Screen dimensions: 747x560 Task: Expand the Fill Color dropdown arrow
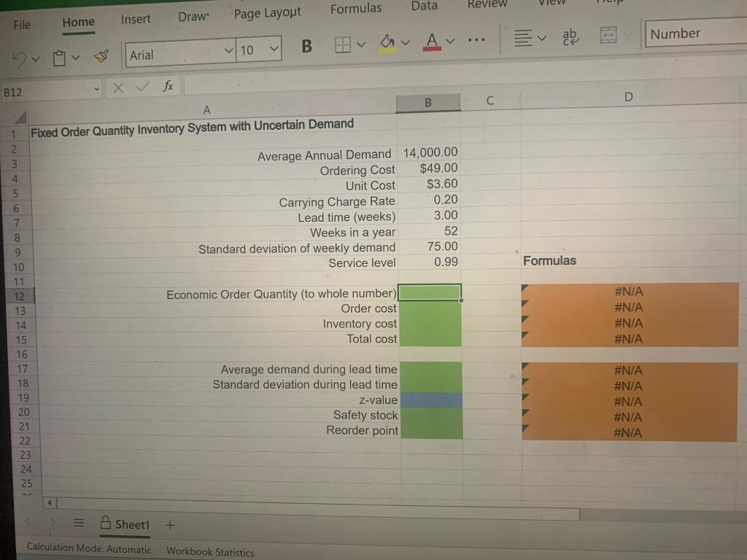point(406,43)
